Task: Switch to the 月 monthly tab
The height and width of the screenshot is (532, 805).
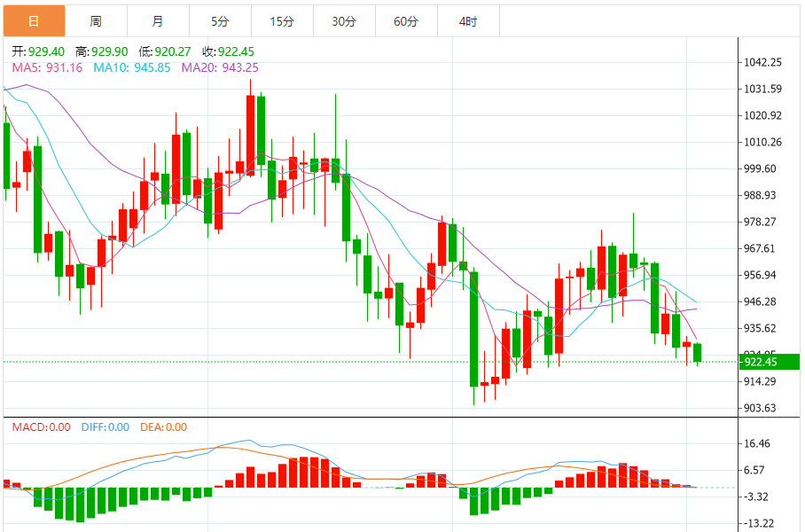Action: [158, 21]
